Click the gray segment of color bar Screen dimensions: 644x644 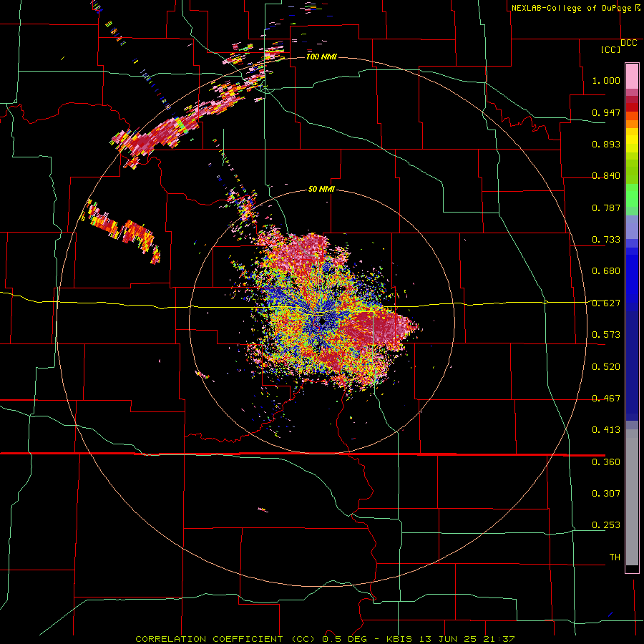pos(632,497)
